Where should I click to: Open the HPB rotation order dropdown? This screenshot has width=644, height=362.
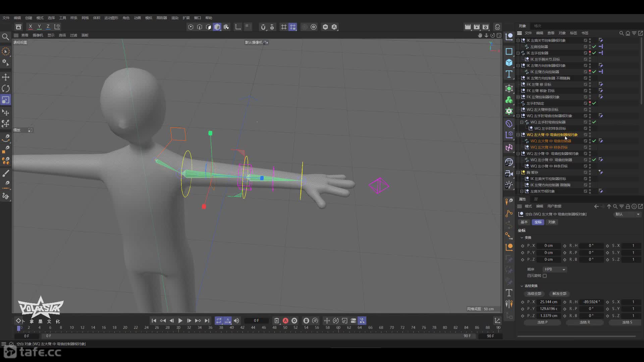555,269
